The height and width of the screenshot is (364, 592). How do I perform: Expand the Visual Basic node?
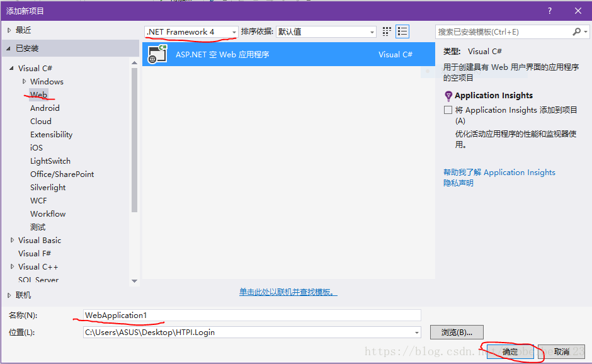12,240
